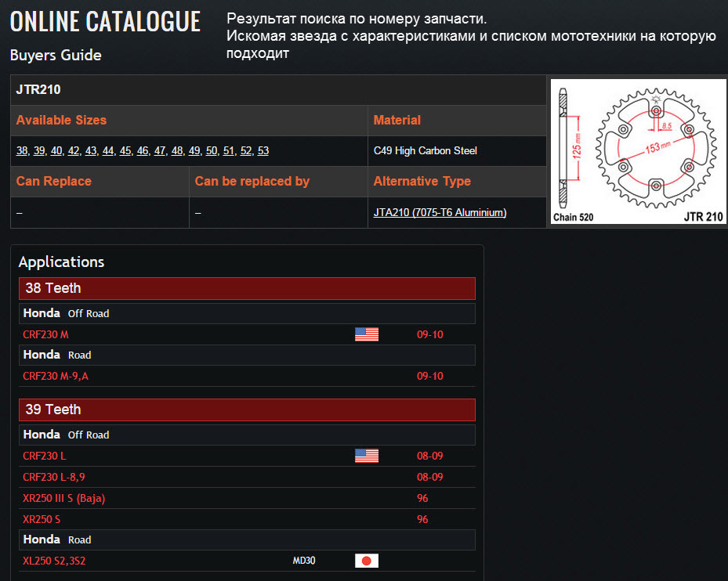Click Honda Off Road row under 39 Teeth
Image resolution: width=728 pixels, height=581 pixels.
[x=247, y=435]
